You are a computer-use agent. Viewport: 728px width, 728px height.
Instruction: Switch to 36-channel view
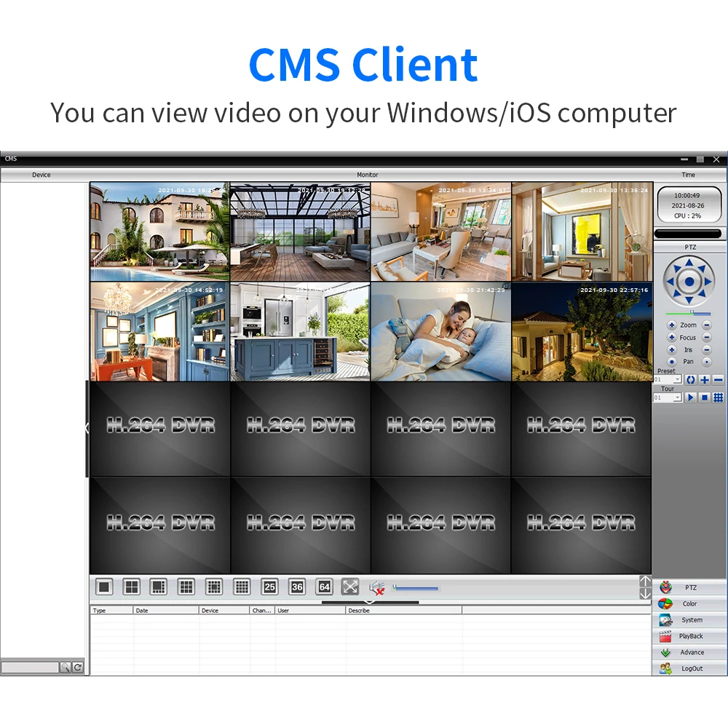tap(297, 587)
